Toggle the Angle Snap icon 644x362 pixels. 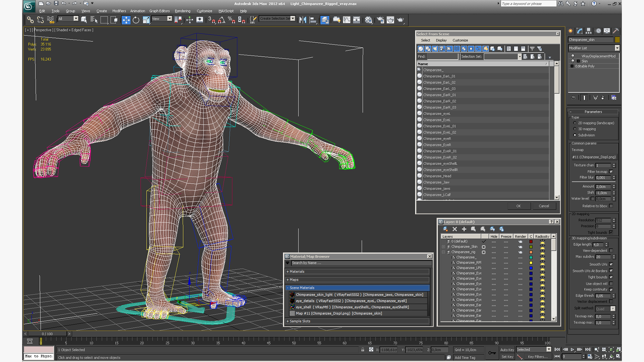[x=221, y=20]
